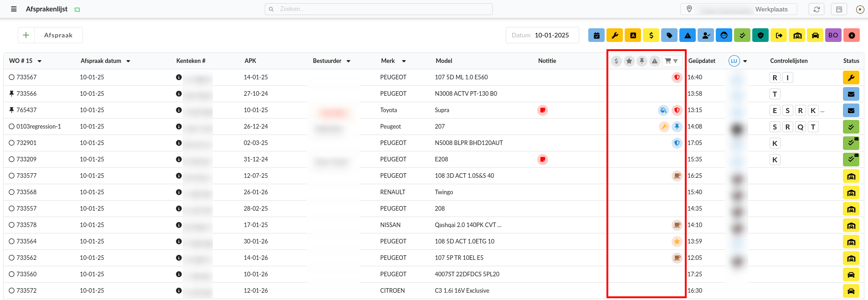Select the purple BO status filter
The image size is (868, 300).
point(833,35)
